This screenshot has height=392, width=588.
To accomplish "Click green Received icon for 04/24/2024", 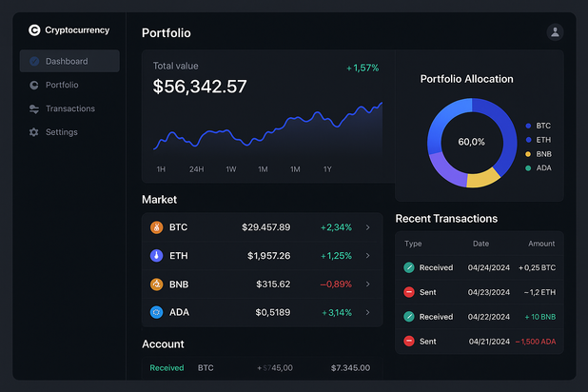I will 409,267.
